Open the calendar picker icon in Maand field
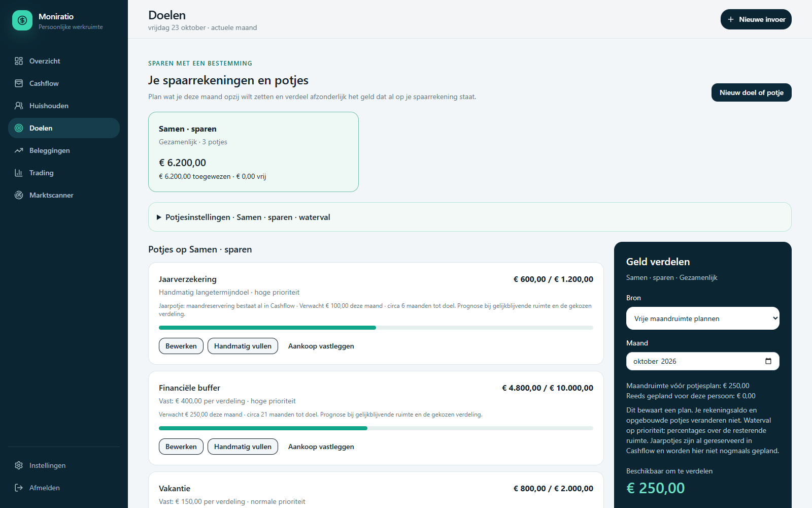 click(x=768, y=361)
